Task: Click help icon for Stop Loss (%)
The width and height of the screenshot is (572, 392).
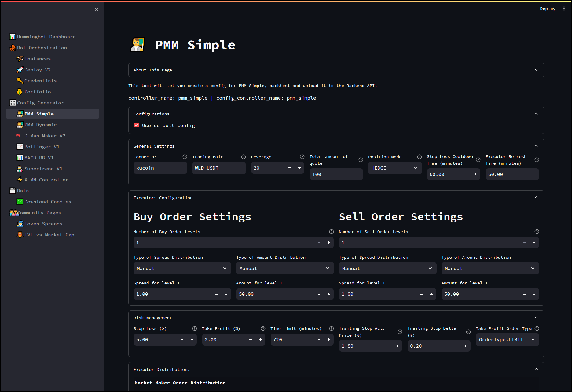Action: point(195,328)
